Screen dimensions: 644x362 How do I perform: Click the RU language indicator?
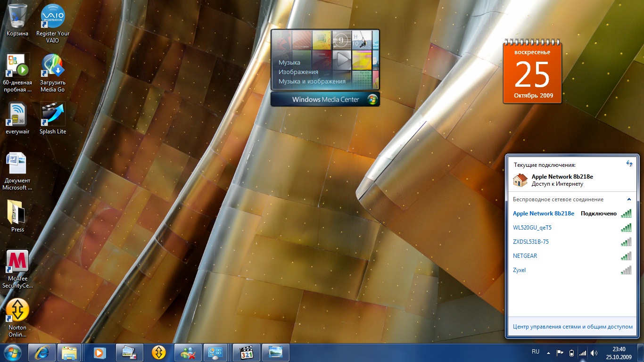pyautogui.click(x=536, y=352)
